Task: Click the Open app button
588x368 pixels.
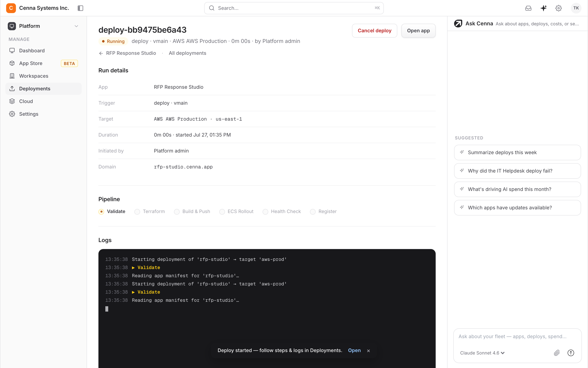Action: pyautogui.click(x=418, y=31)
